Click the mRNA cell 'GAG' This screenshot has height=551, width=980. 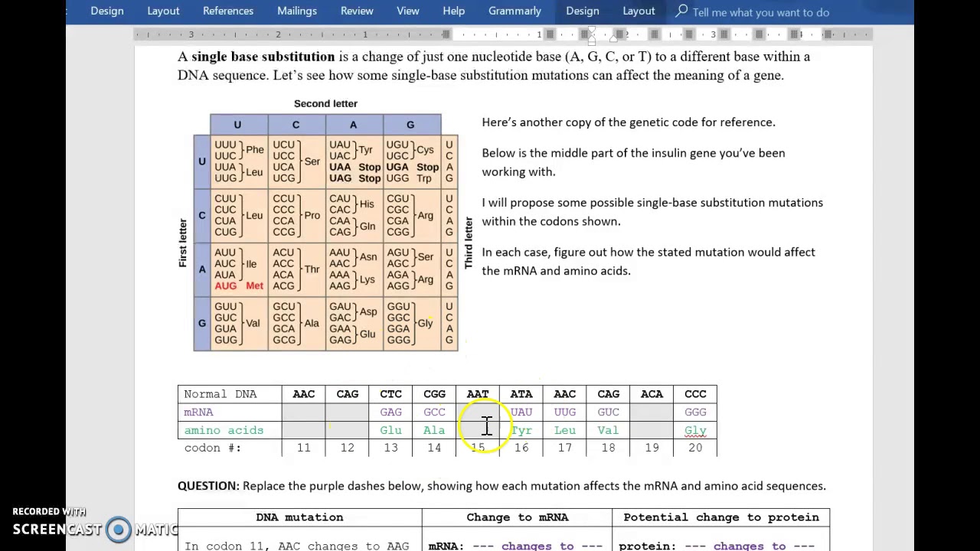[x=390, y=412]
